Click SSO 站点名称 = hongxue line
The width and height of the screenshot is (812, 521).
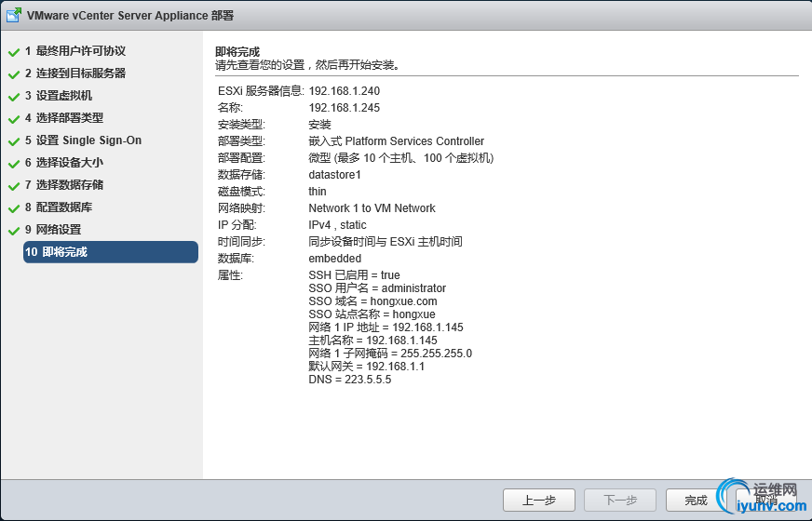[372, 314]
